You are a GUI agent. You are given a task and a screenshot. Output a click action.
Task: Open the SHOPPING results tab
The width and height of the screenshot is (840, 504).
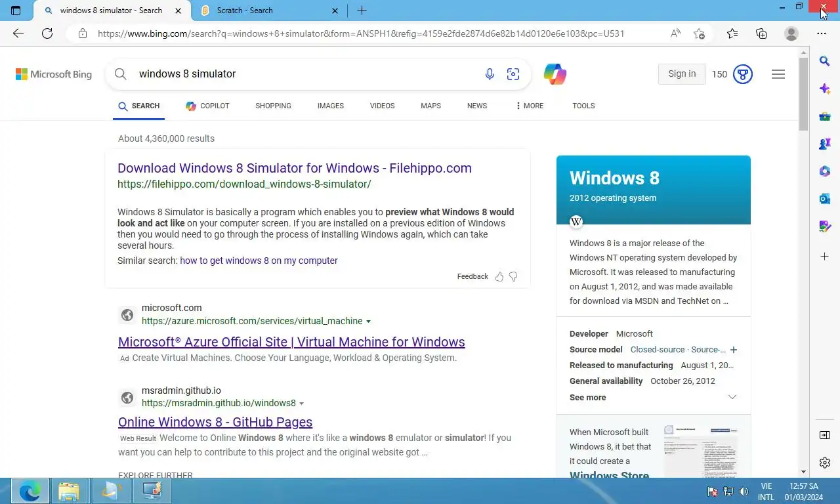(273, 106)
